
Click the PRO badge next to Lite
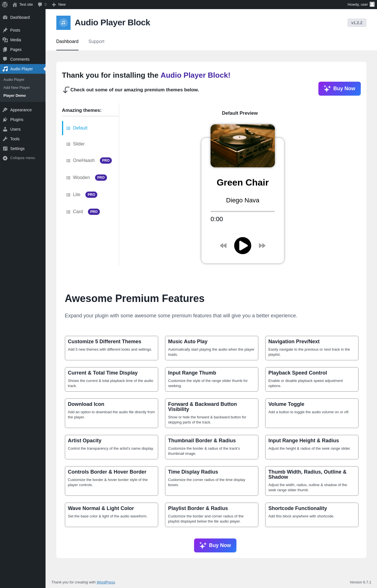coord(91,195)
